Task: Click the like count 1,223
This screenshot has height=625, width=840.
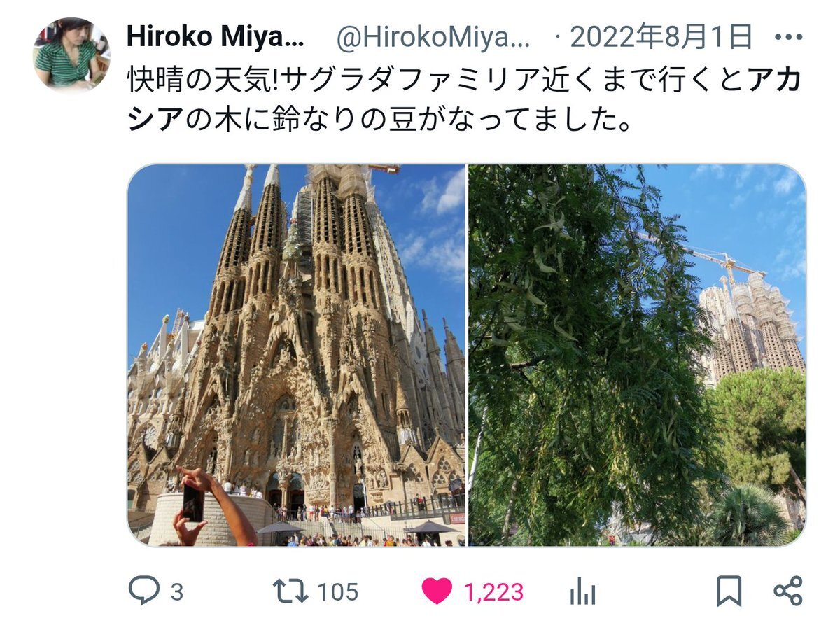Action: [x=494, y=593]
